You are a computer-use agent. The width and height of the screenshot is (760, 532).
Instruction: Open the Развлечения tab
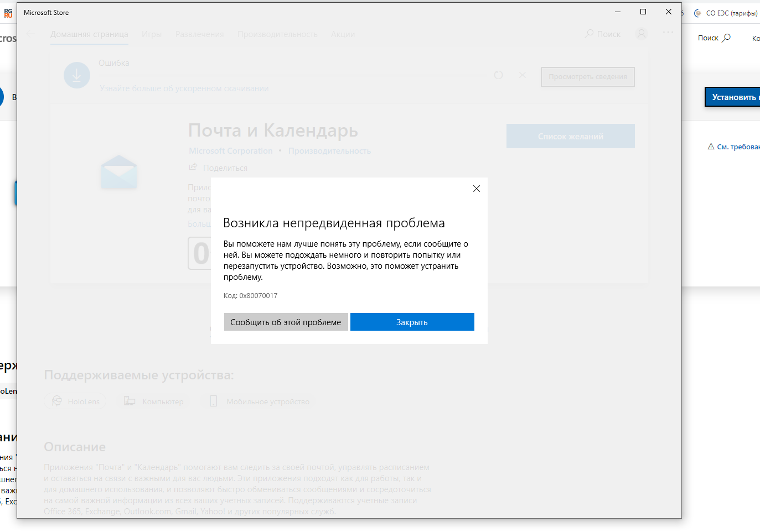coord(200,34)
